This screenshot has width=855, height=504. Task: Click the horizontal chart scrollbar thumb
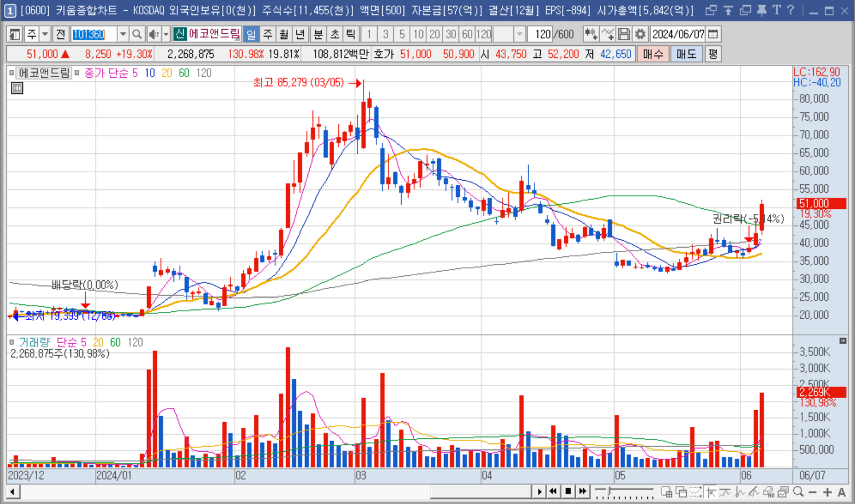click(x=481, y=492)
